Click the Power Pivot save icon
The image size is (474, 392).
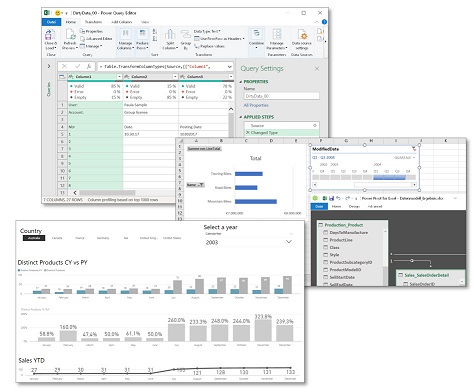[x=331, y=198]
